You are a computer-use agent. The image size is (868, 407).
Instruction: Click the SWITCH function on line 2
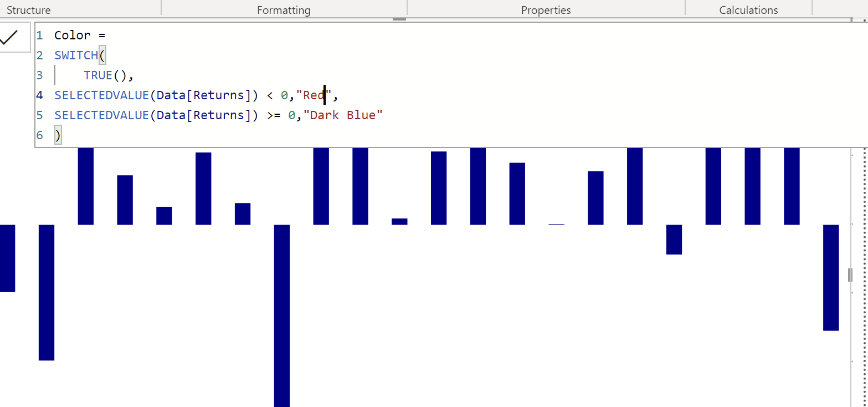pos(76,55)
